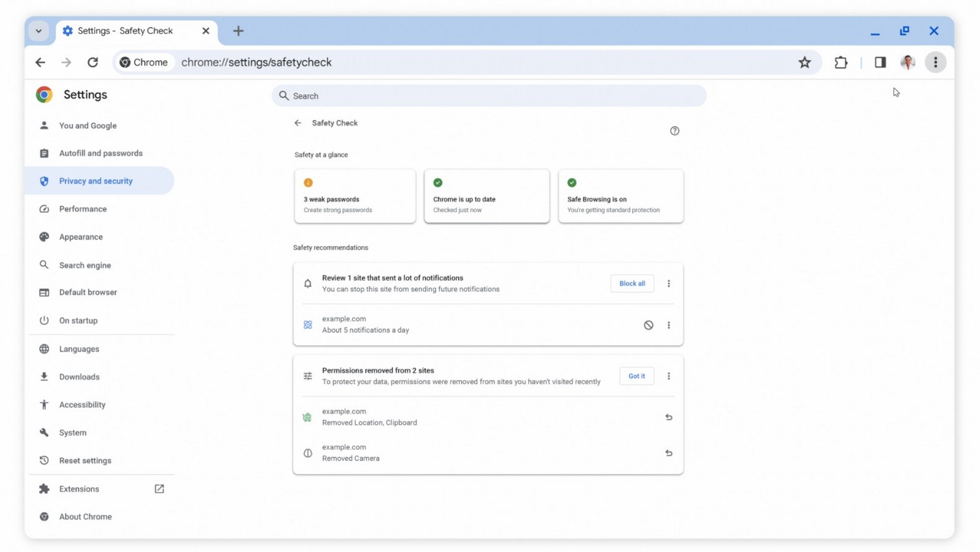This screenshot has height=552, width=980.
Task: Open the side panel icon
Action: tap(880, 62)
